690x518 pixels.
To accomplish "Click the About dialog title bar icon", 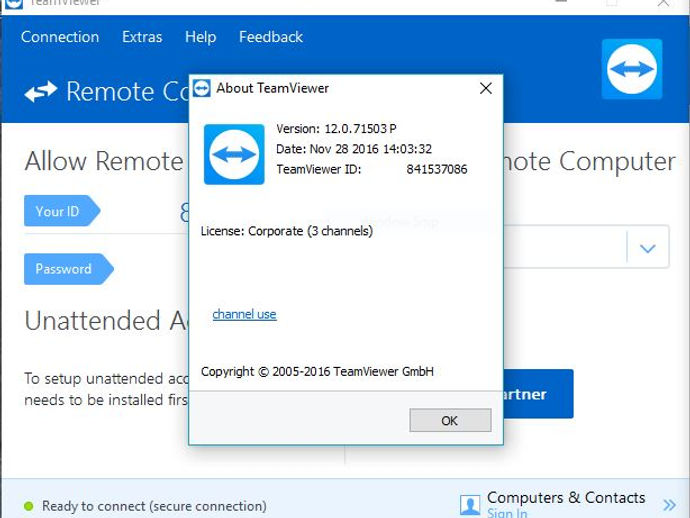I will pyautogui.click(x=202, y=88).
